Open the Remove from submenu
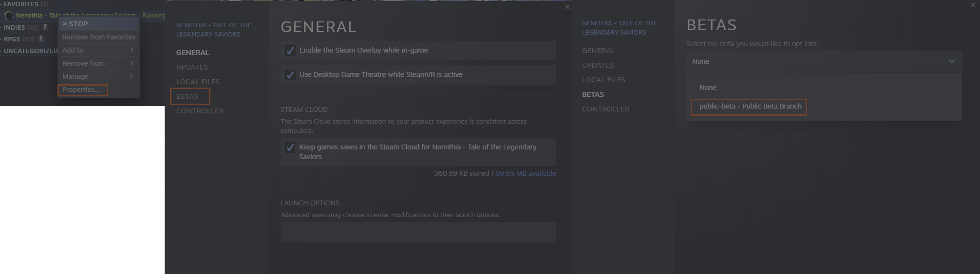 point(98,63)
